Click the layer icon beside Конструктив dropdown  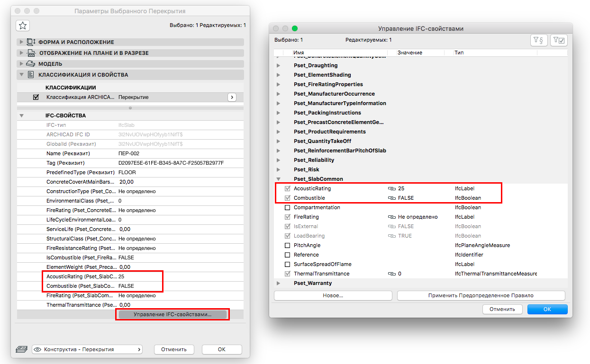pyautogui.click(x=21, y=349)
